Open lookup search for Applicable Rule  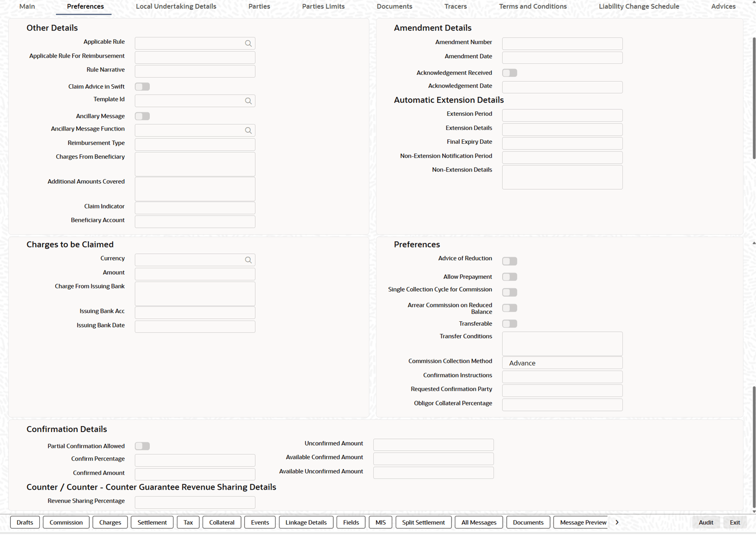tap(248, 43)
